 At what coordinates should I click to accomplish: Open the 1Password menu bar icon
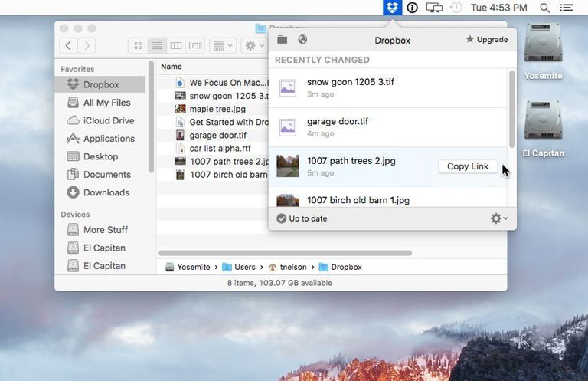tap(413, 8)
